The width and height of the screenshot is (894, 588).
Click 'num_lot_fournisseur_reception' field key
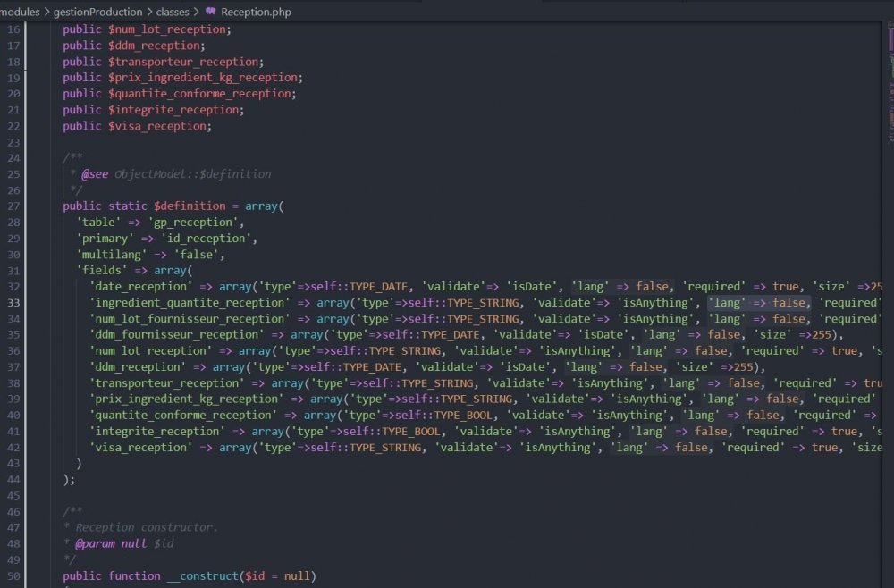(190, 319)
